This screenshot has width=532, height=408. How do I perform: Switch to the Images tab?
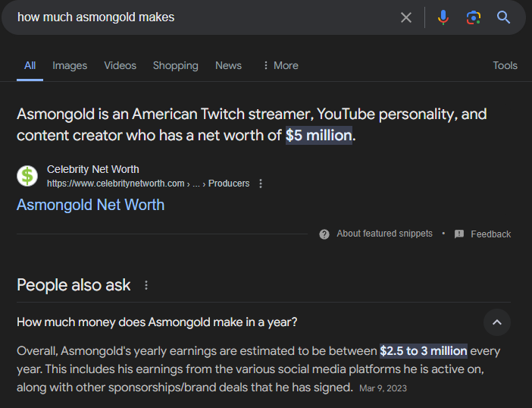[x=70, y=65]
